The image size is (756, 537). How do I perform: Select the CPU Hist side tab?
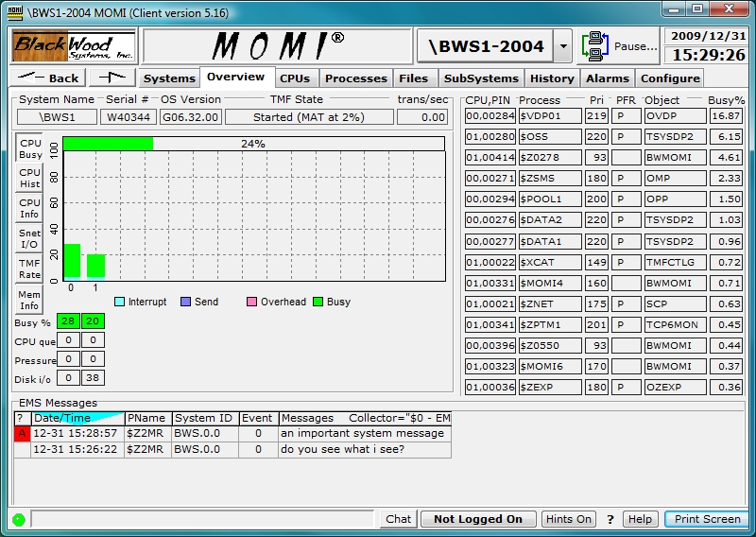click(x=29, y=178)
